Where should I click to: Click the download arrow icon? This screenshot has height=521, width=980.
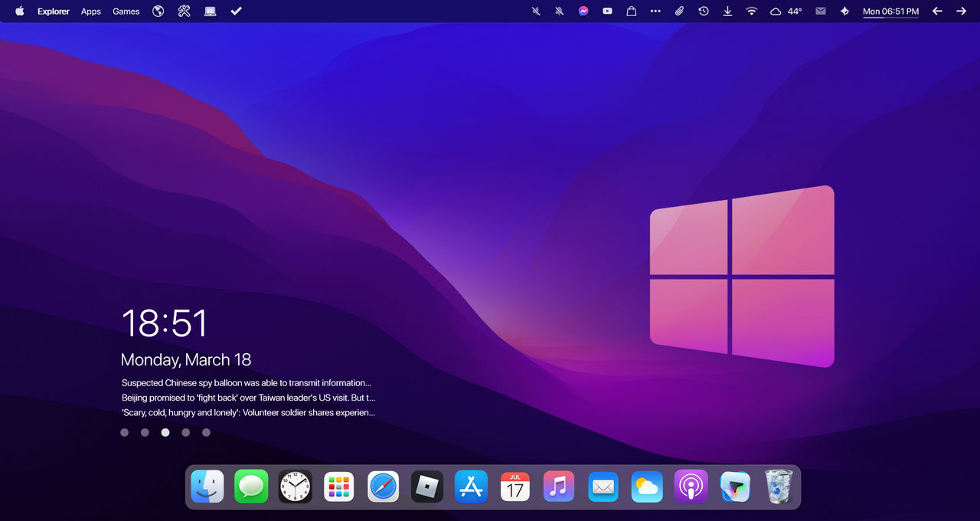point(727,11)
